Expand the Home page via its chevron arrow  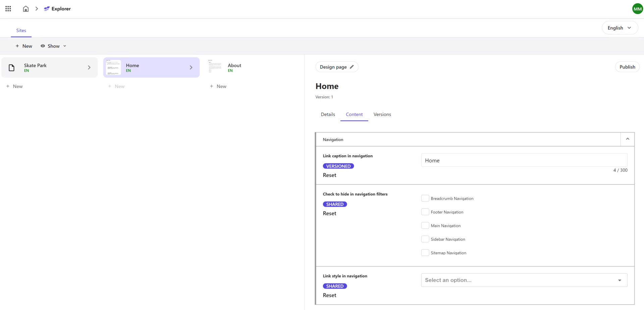click(191, 67)
